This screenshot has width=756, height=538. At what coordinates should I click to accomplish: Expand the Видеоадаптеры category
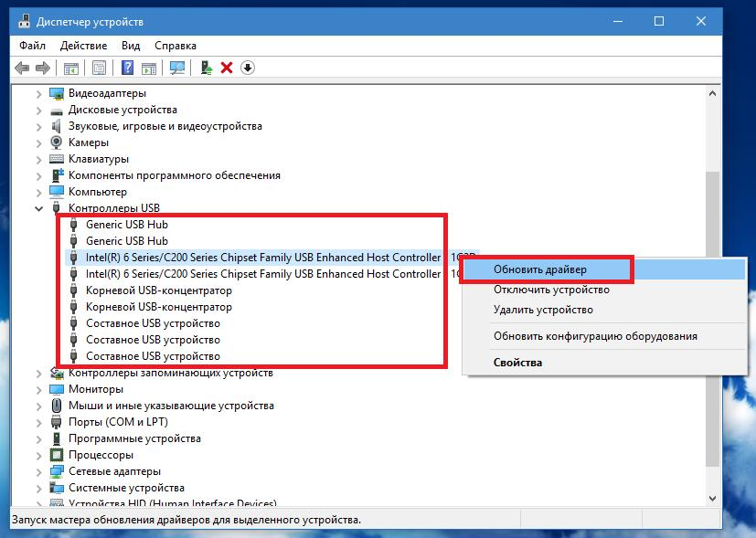tap(38, 93)
